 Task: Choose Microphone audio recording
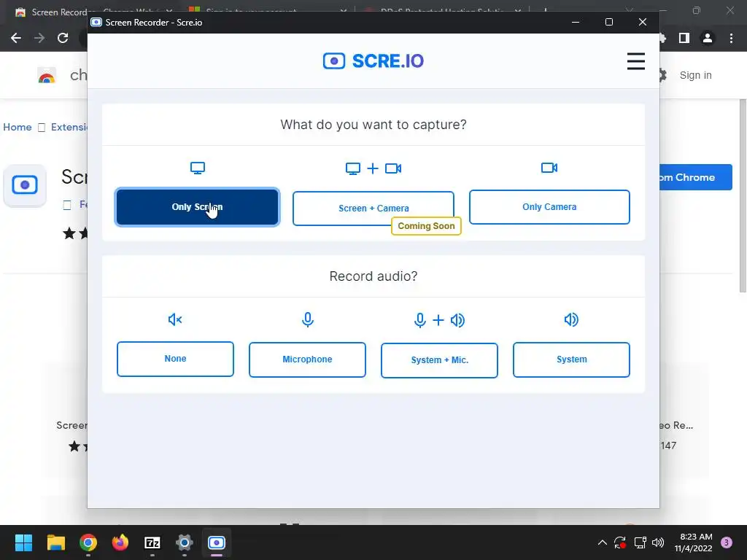tap(307, 359)
